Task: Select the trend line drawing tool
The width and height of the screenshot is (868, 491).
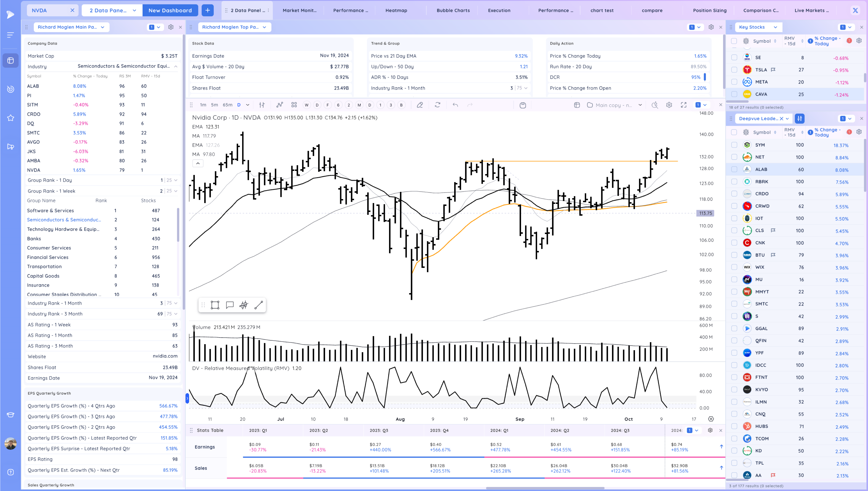Action: (258, 305)
